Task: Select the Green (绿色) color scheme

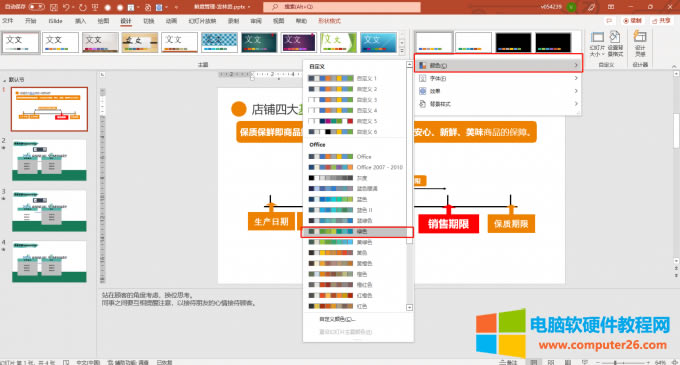Action: pyautogui.click(x=357, y=232)
